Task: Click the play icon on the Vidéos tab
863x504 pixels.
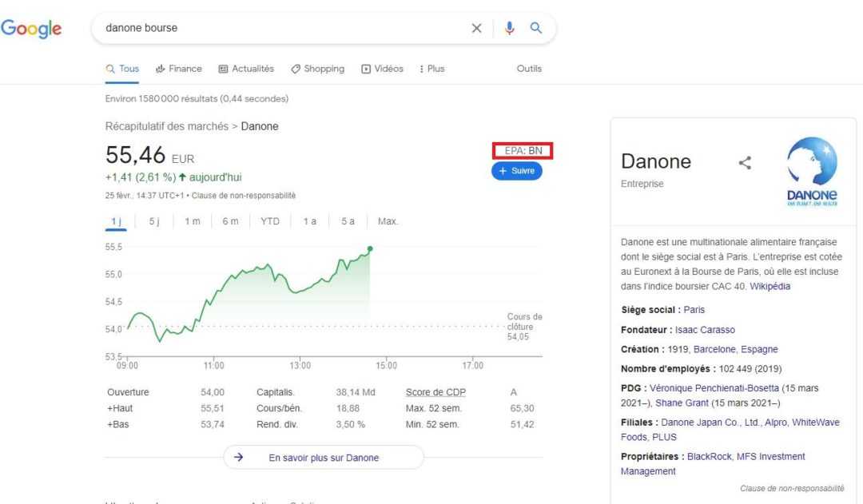Action: click(x=364, y=69)
